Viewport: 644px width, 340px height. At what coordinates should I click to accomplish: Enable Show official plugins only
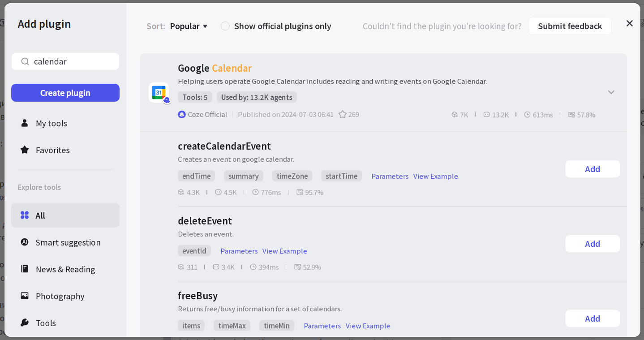tap(225, 26)
